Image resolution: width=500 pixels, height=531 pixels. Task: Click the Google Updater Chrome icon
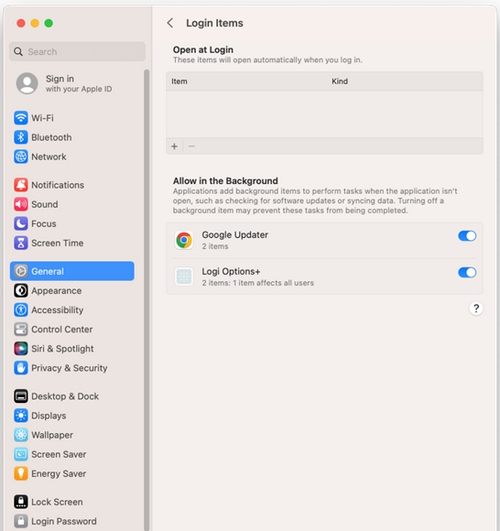point(184,240)
